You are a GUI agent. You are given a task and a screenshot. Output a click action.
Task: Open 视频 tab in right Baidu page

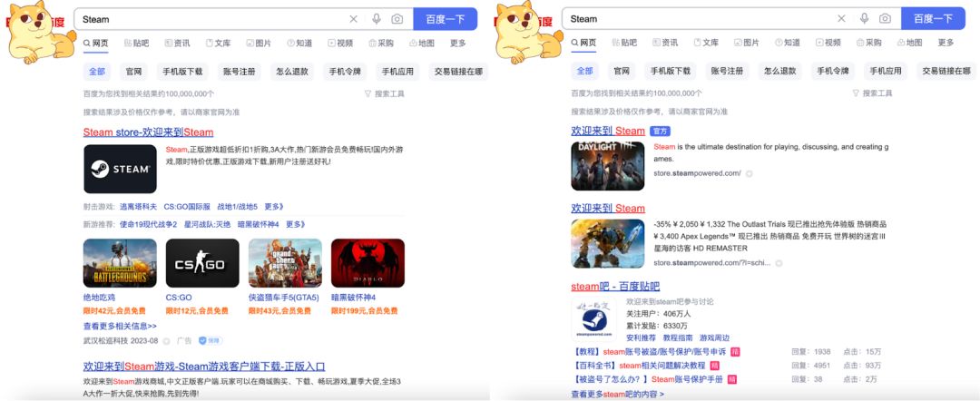(828, 44)
